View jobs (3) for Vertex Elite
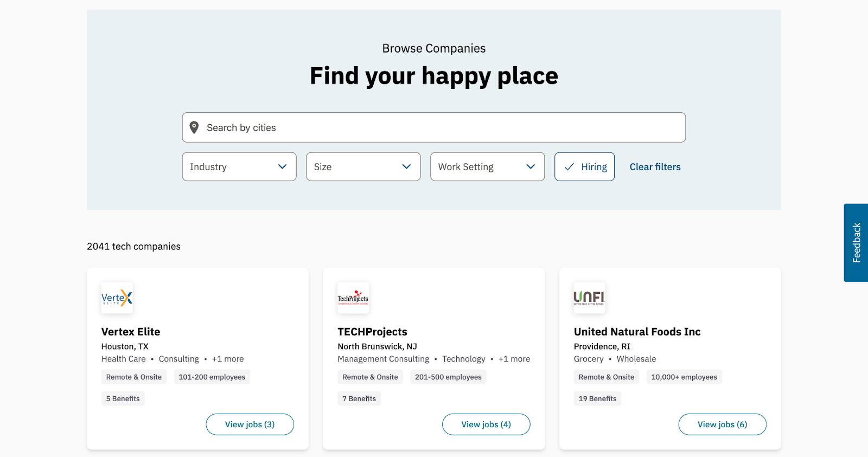This screenshot has width=868, height=457. [x=250, y=424]
